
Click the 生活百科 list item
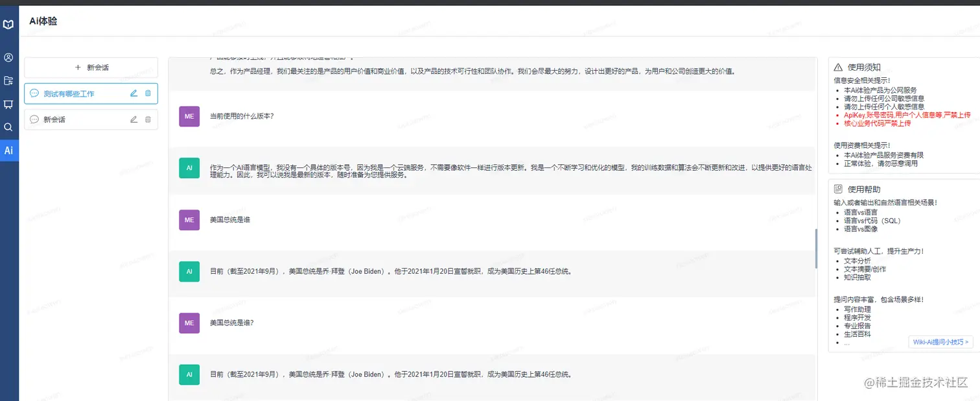pos(857,334)
